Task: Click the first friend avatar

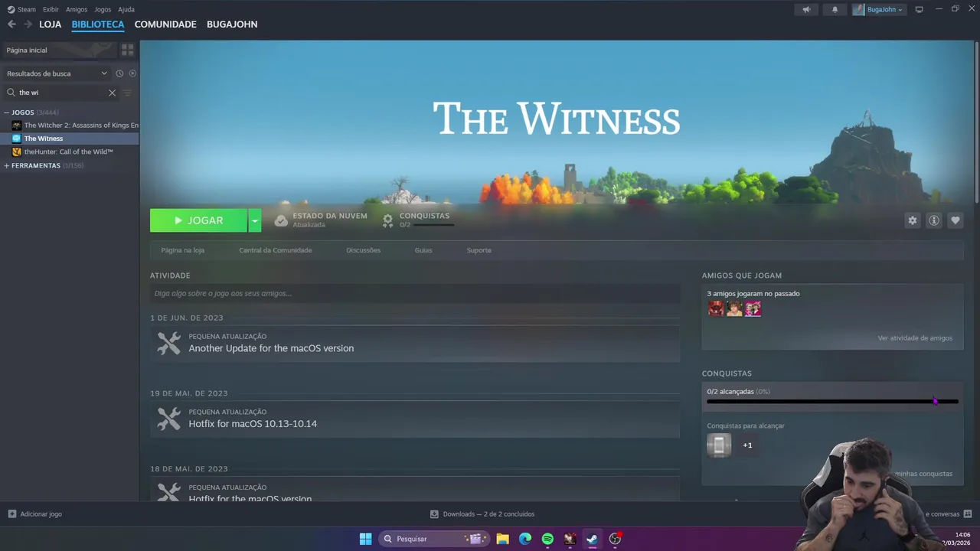Action: tap(716, 308)
